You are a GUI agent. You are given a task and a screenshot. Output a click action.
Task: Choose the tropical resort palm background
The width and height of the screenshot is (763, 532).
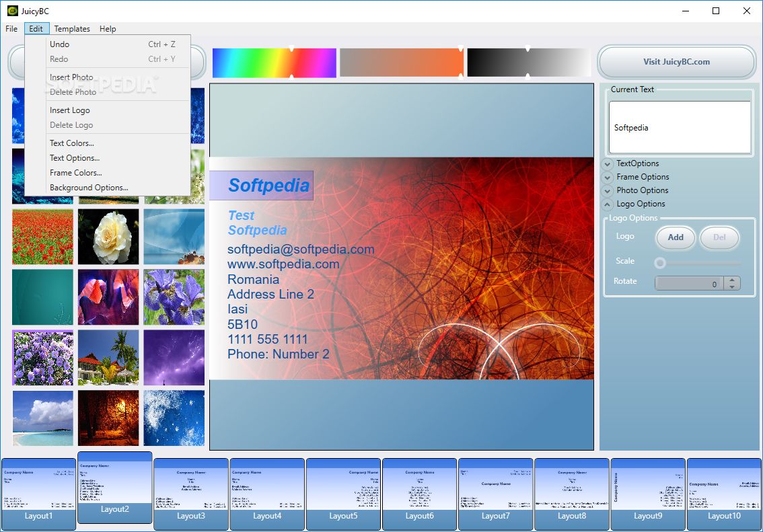(108, 358)
